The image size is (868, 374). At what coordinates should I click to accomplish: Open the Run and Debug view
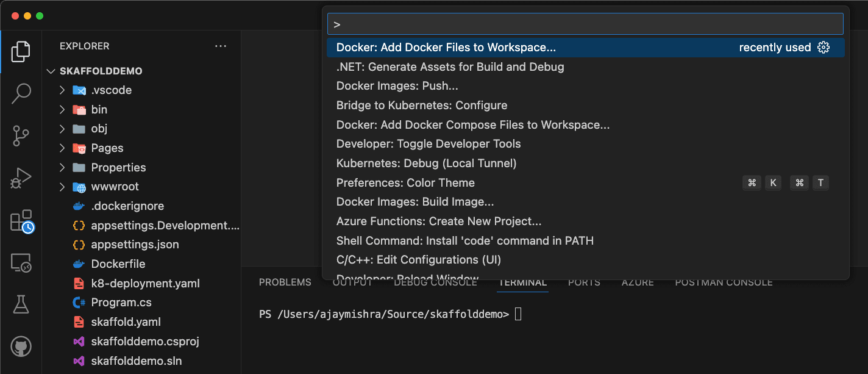tap(21, 178)
